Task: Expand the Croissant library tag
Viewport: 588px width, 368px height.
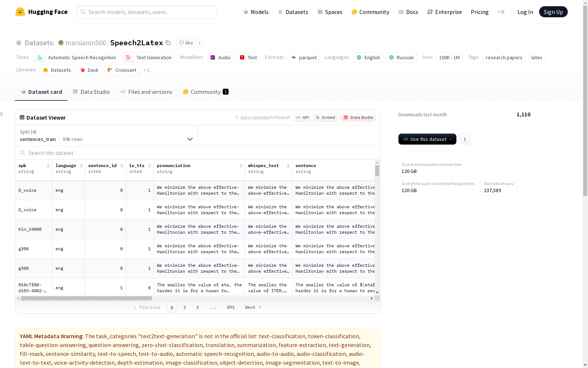Action: tap(122, 70)
